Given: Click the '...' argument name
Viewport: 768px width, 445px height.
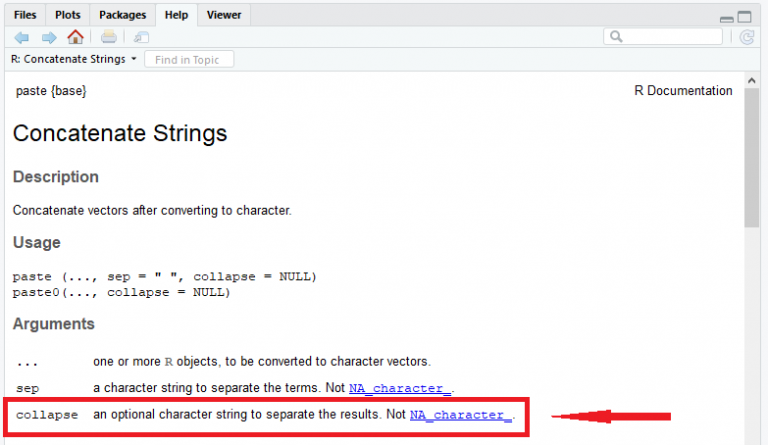Looking at the screenshot, I should pyautogui.click(x=27, y=363).
